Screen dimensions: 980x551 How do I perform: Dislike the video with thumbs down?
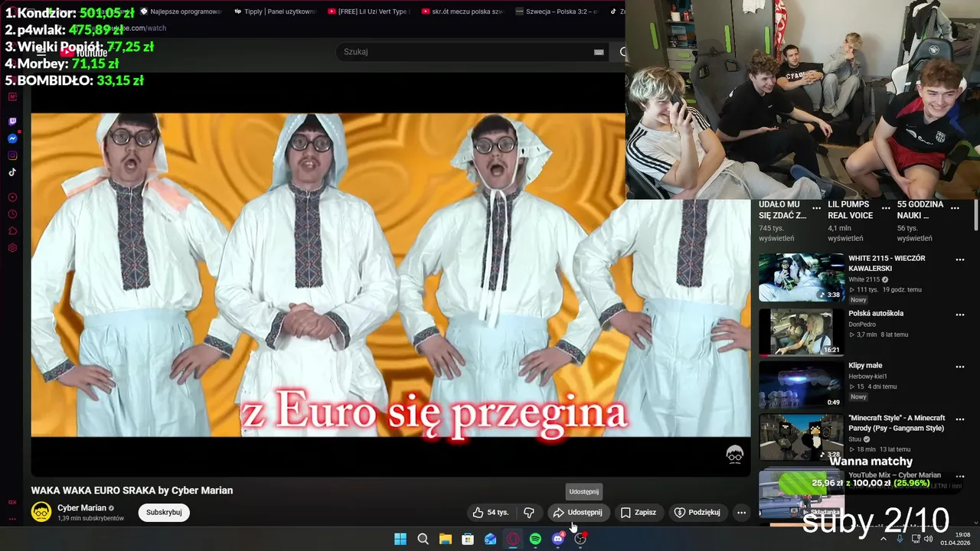coord(528,513)
